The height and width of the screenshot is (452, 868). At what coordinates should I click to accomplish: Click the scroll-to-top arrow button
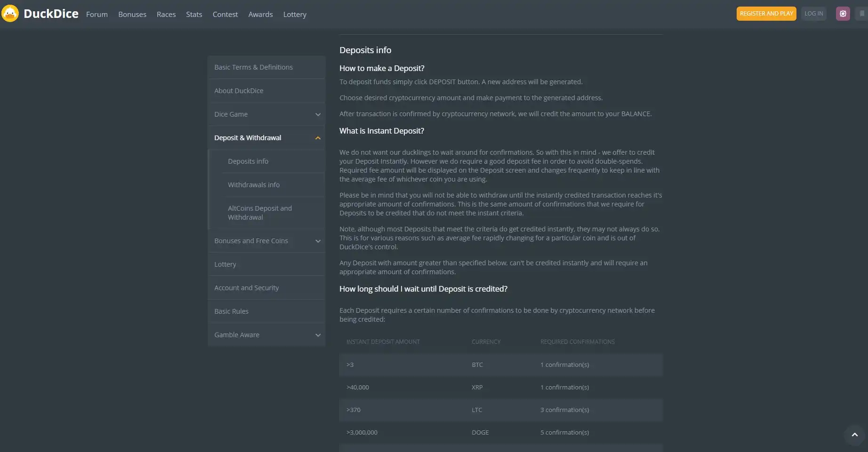click(854, 435)
